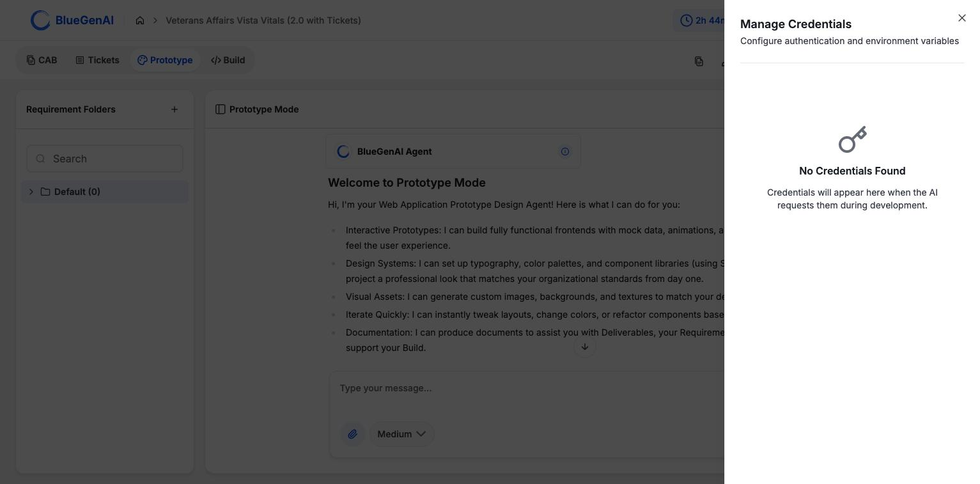Image resolution: width=980 pixels, height=484 pixels.
Task: Add a new requirement folder
Action: click(x=175, y=109)
